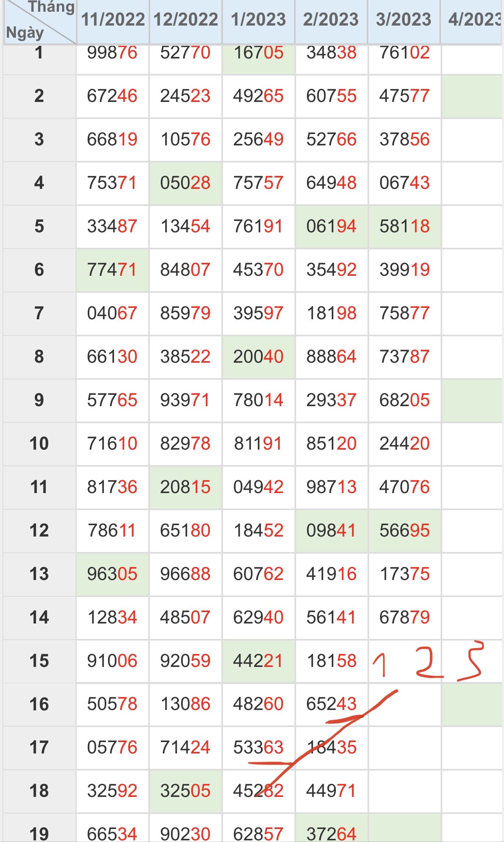The width and height of the screenshot is (504, 842).
Task: Click the 2/2023 month header
Action: [x=331, y=19]
